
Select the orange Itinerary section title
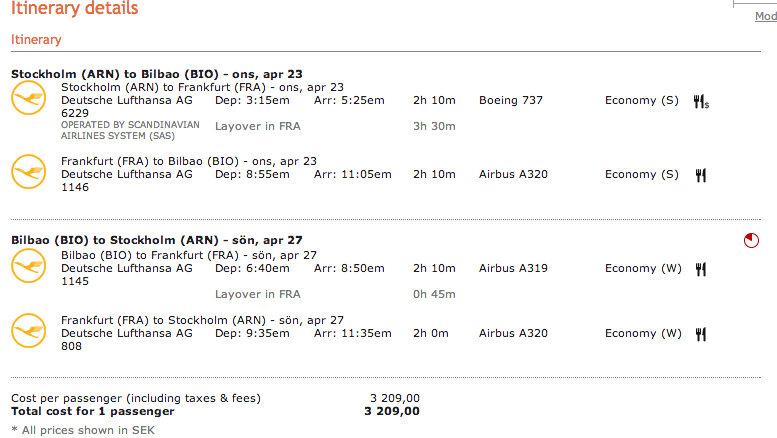(36, 40)
